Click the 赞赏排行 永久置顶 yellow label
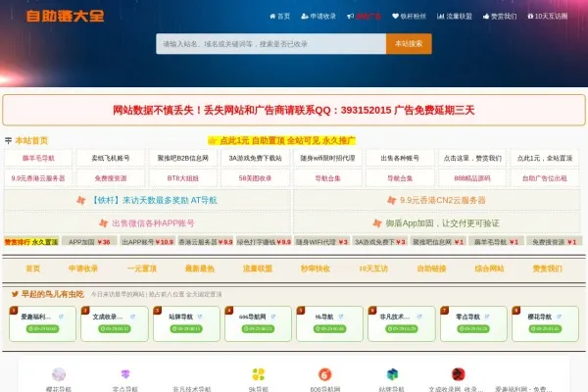Screen dimensions: 588x392 coord(31,242)
